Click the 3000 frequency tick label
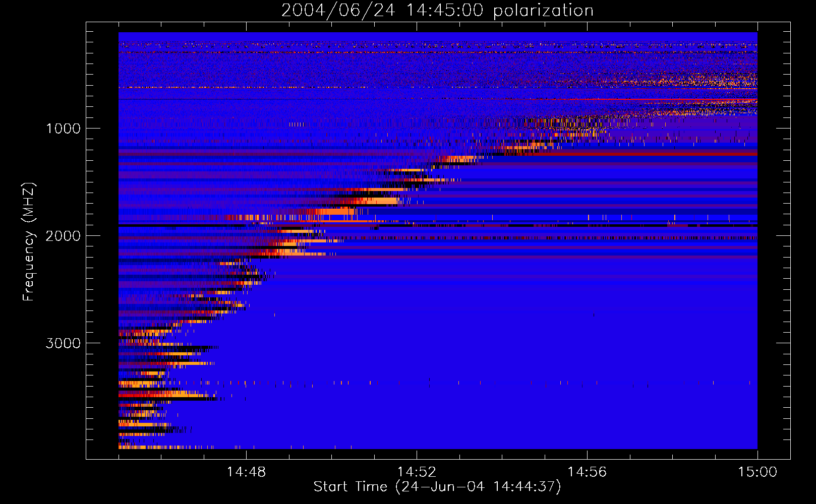This screenshot has height=504, width=816. click(x=63, y=343)
